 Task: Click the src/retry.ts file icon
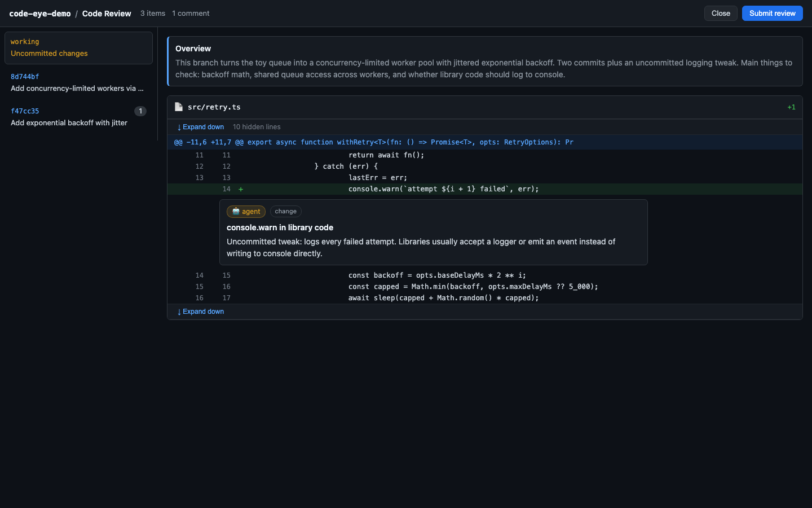pos(179,107)
